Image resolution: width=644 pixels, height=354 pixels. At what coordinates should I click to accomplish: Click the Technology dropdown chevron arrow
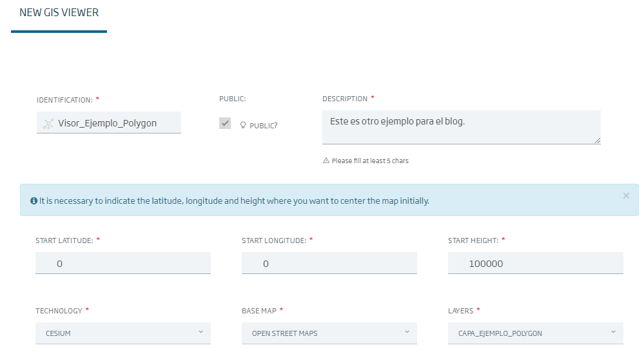click(201, 332)
